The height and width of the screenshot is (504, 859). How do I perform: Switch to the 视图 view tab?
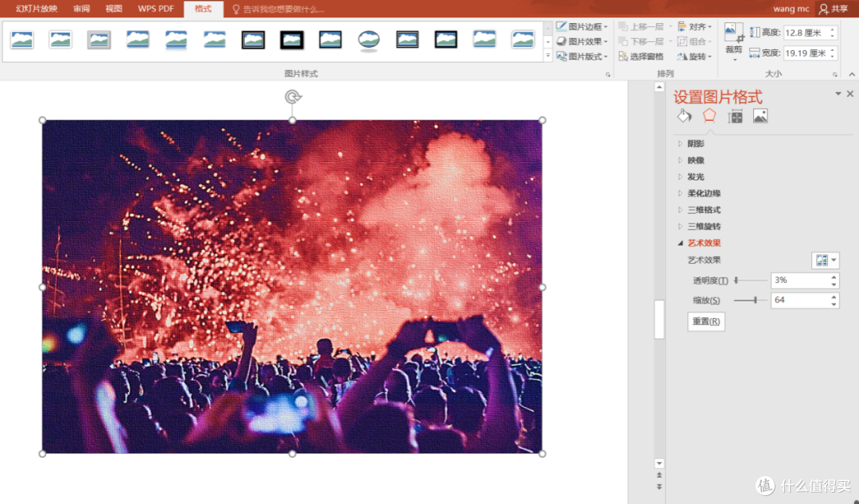[x=114, y=9]
